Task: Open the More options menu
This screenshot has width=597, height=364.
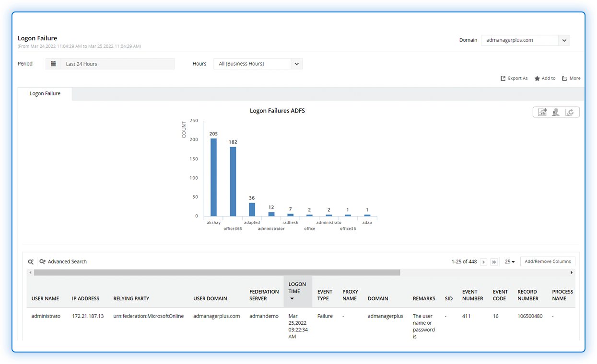Action: coord(571,79)
